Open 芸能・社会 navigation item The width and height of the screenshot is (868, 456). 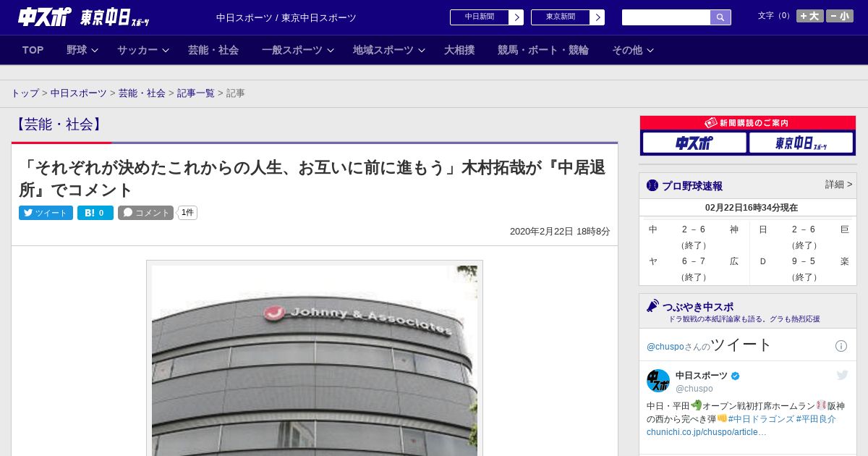[x=213, y=50]
